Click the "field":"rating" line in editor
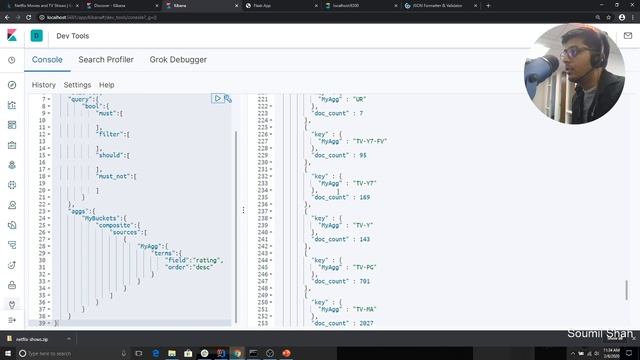Image resolution: width=640 pixels, height=360 pixels. [x=194, y=260]
